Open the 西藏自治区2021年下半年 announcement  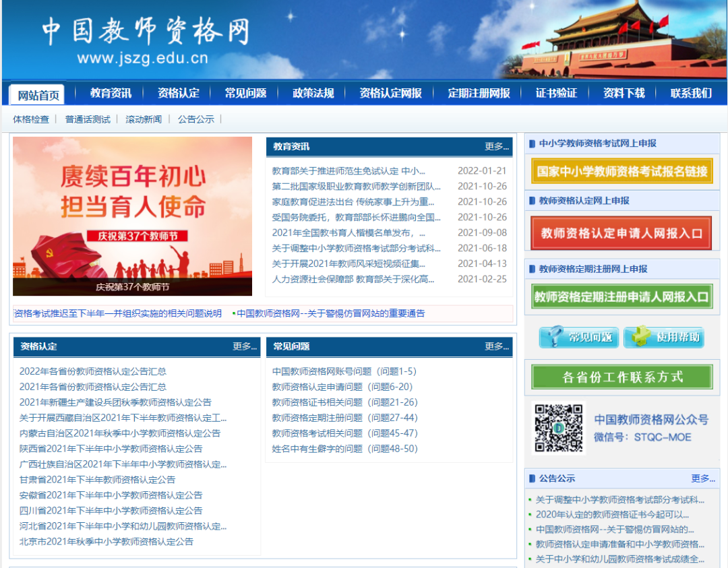pyautogui.click(x=123, y=418)
